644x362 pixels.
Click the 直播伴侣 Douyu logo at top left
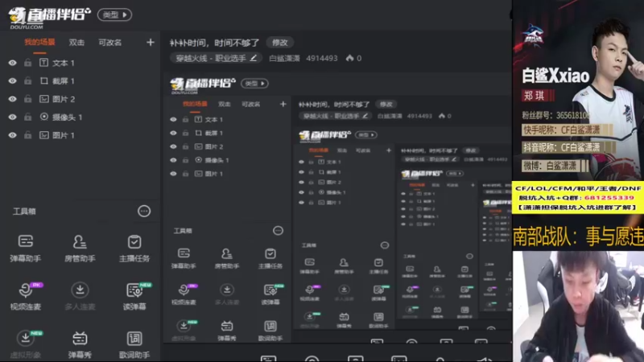tap(49, 17)
